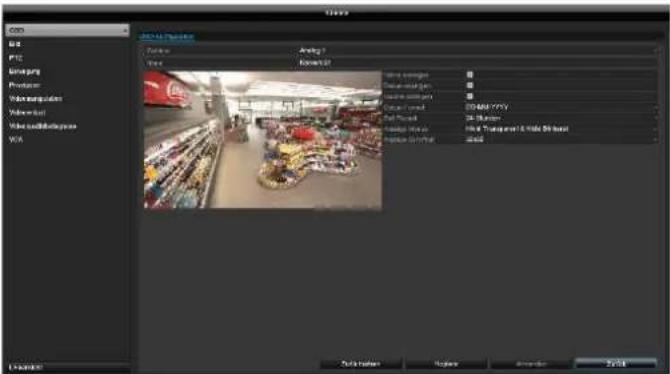Open the Kamera dropdown showing Analog 1
Image resolution: width=670 pixels, height=374 pixels.
[x=478, y=50]
